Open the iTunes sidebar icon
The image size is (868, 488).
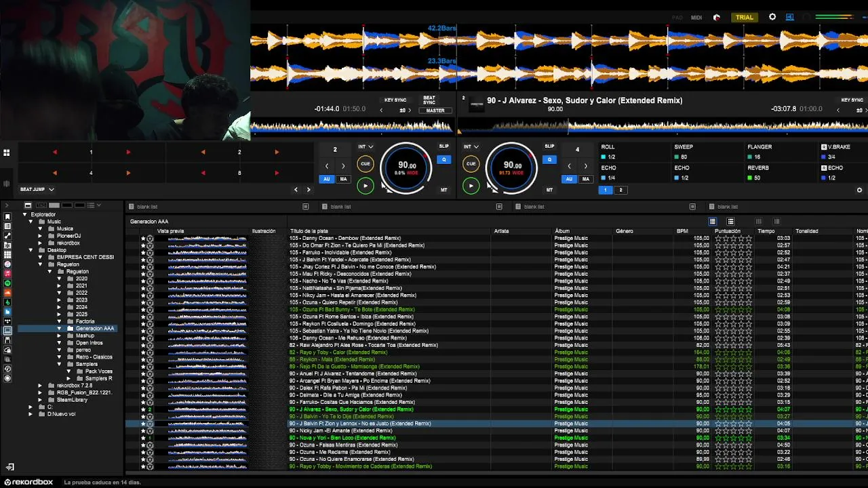click(x=7, y=264)
